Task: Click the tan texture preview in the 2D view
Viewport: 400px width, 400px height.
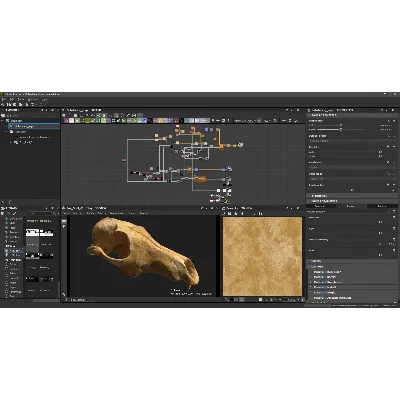Action: (x=262, y=256)
